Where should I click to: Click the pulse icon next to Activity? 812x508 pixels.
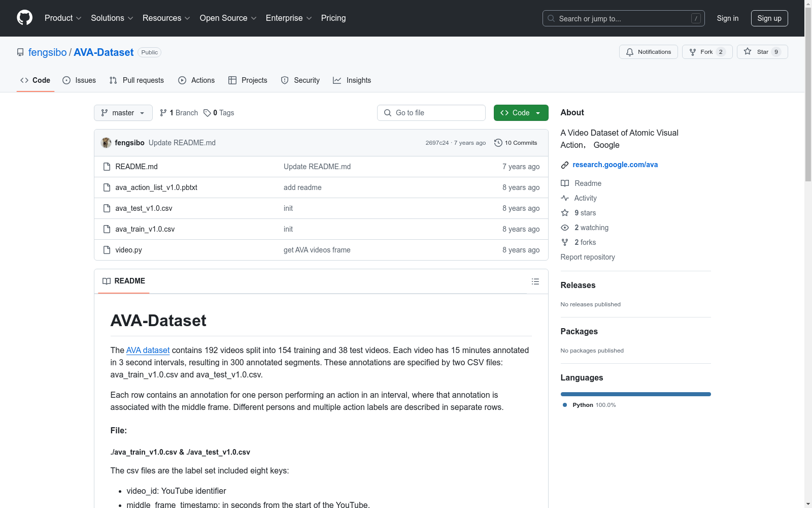click(x=565, y=198)
